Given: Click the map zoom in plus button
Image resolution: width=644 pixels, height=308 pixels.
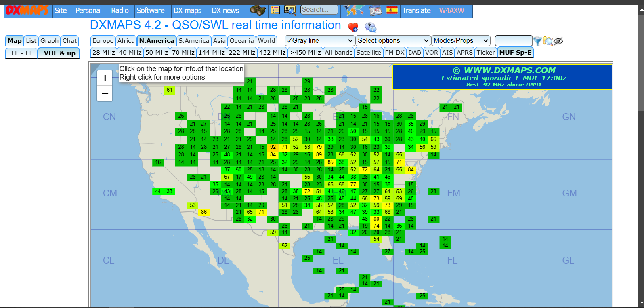Looking at the screenshot, I should 105,78.
